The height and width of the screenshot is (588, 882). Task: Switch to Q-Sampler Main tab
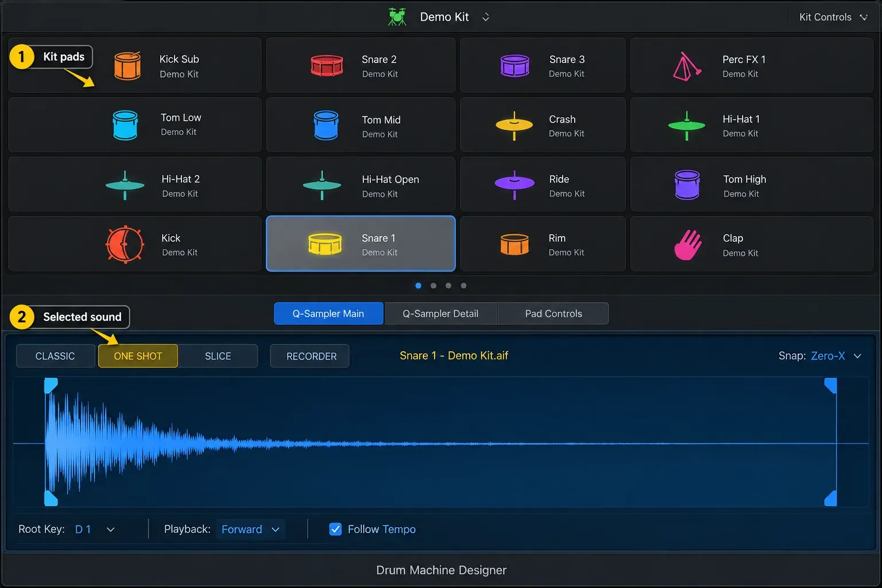point(328,314)
